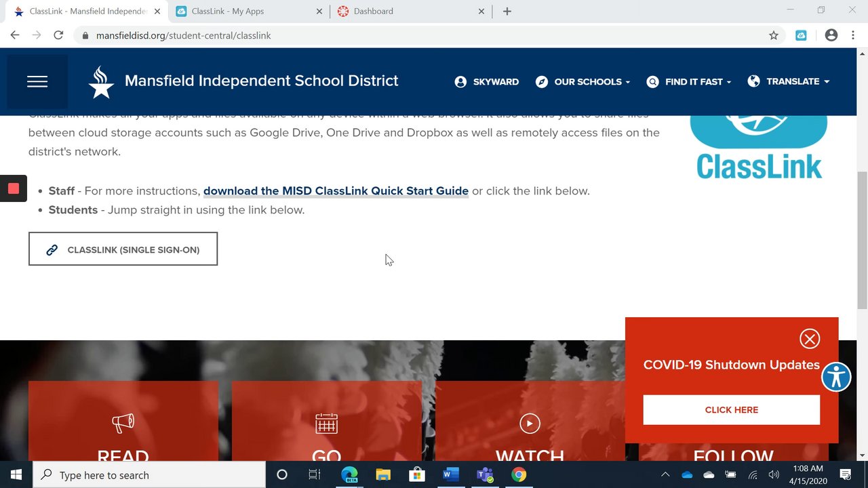This screenshot has width=868, height=488.
Task: Click the play icon on the WATCH tile
Action: tap(530, 424)
